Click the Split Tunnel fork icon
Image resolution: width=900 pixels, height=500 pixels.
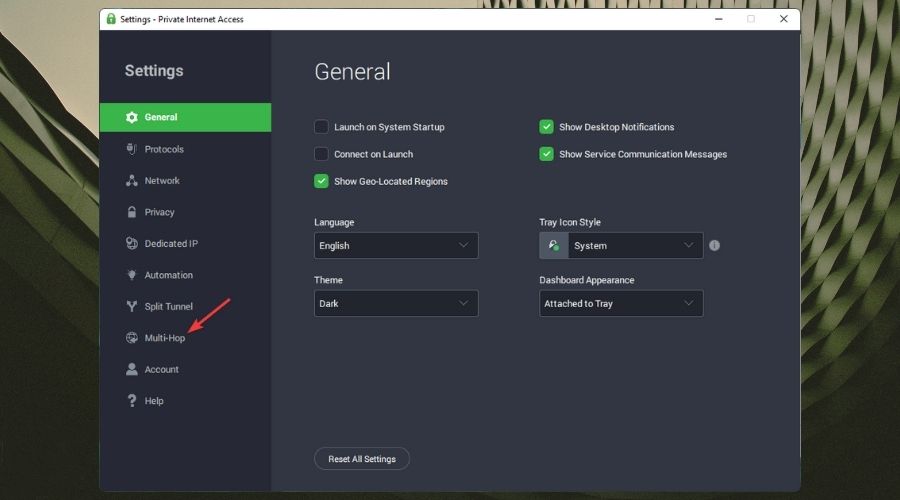(x=132, y=307)
